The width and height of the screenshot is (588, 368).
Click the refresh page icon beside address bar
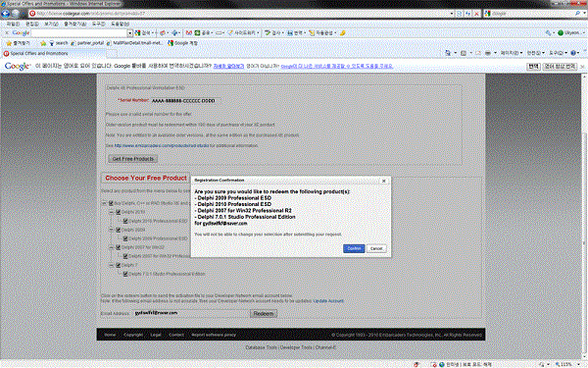pos(468,14)
